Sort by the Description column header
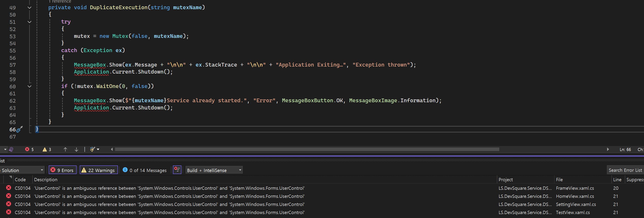644x218 pixels. point(45,179)
